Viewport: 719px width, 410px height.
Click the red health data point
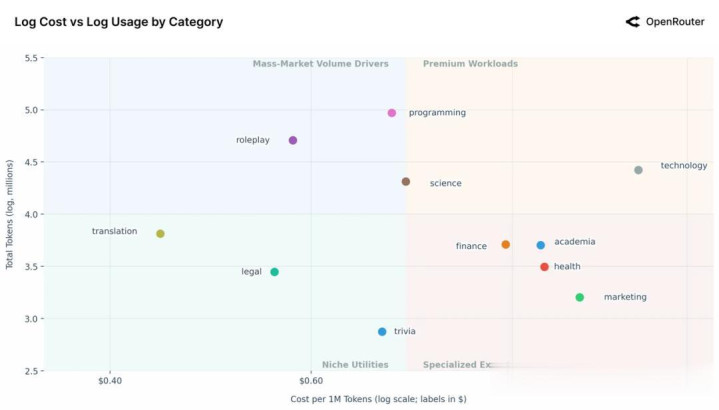click(545, 267)
